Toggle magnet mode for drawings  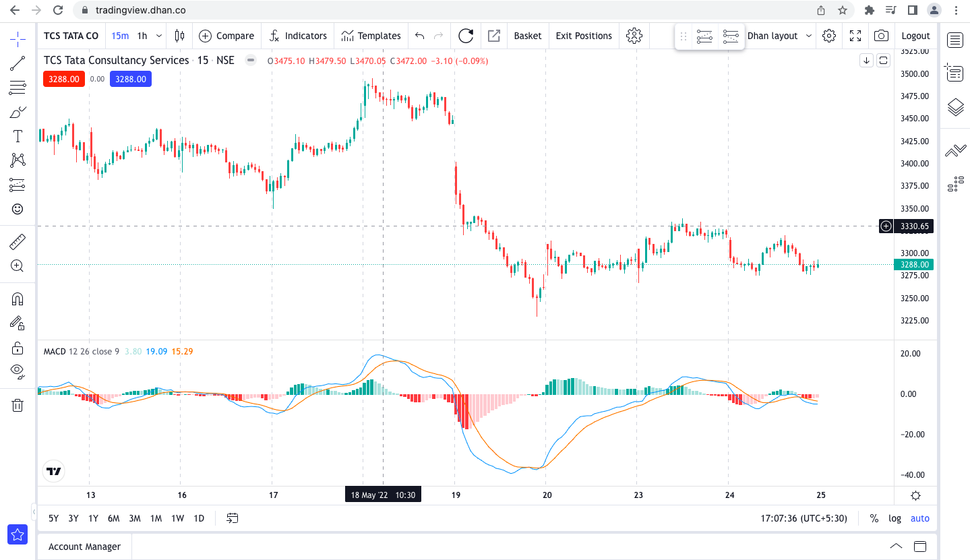coord(18,299)
